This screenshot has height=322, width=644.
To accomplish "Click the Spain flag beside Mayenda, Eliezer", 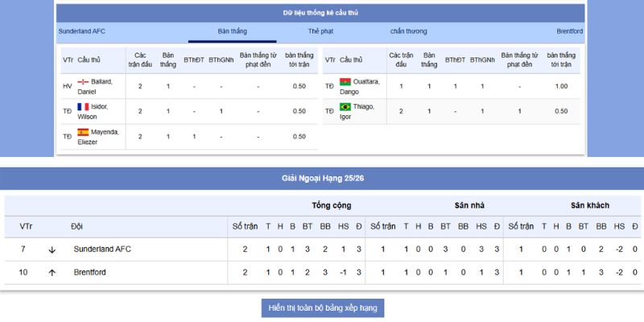I will [83, 132].
